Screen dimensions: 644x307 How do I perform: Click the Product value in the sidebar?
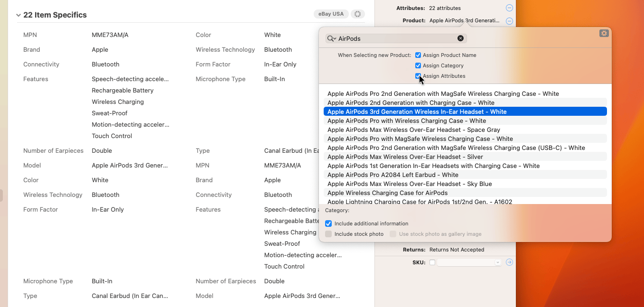(464, 21)
